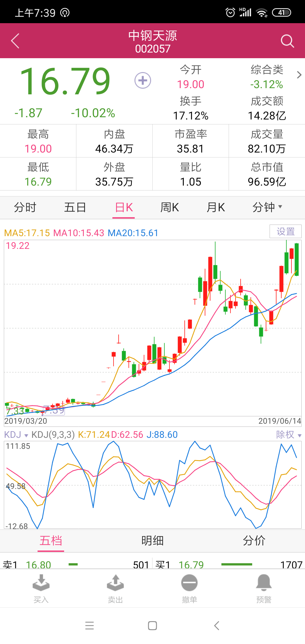This screenshot has height=644, width=305.
Task: Tap the 总市值 value 96.59亿
Action: click(x=267, y=182)
